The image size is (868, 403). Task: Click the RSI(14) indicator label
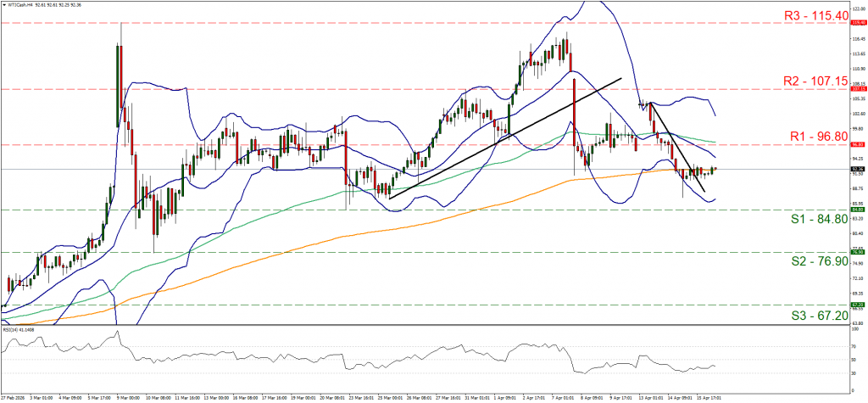[17, 327]
